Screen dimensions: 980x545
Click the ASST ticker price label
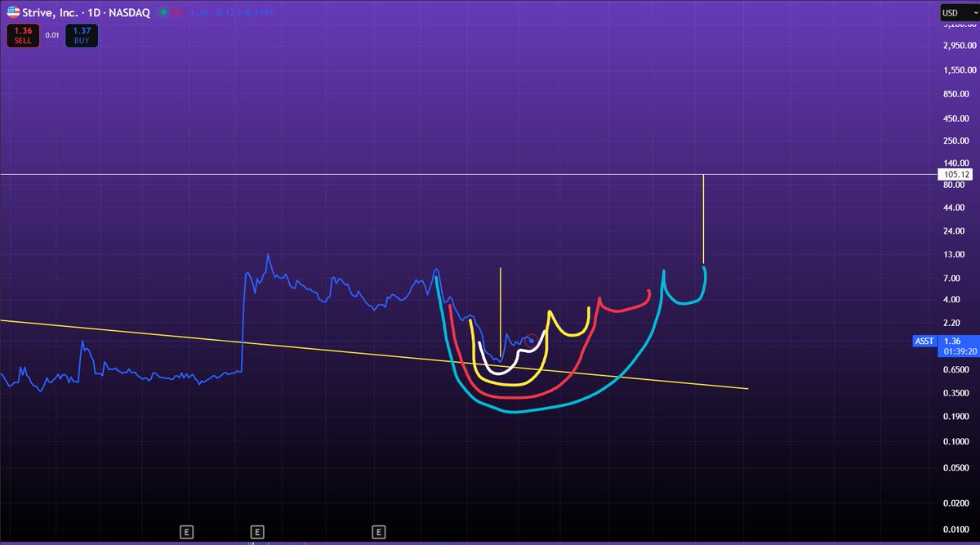926,342
